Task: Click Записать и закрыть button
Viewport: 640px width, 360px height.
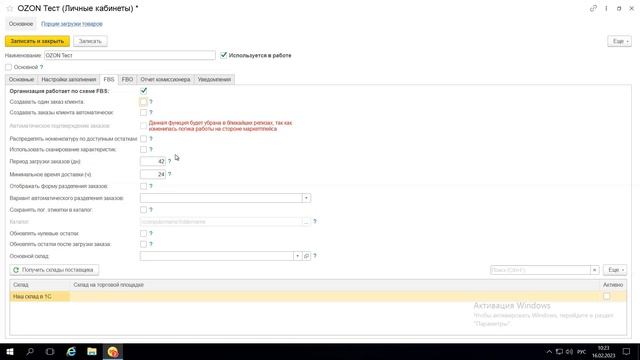Action: [37, 41]
